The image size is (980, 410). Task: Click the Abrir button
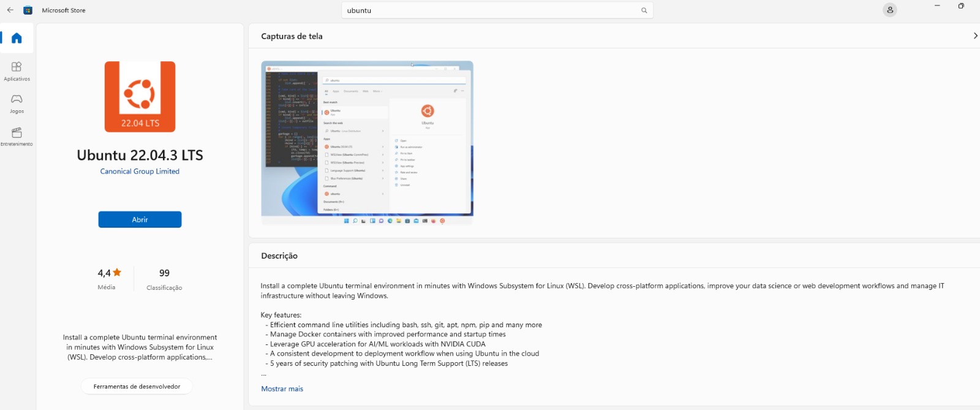pos(140,219)
